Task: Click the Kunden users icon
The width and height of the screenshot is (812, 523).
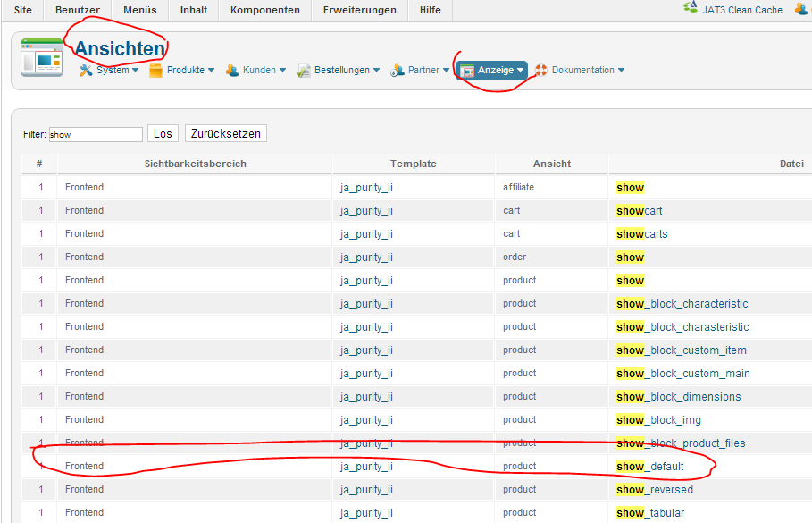Action: pyautogui.click(x=232, y=71)
